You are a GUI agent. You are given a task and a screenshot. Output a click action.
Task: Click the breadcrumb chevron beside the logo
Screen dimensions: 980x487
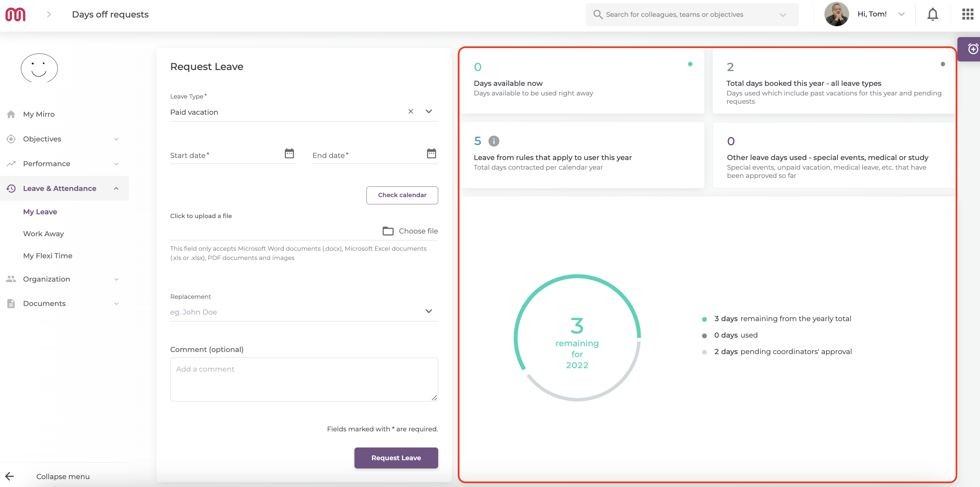point(49,14)
